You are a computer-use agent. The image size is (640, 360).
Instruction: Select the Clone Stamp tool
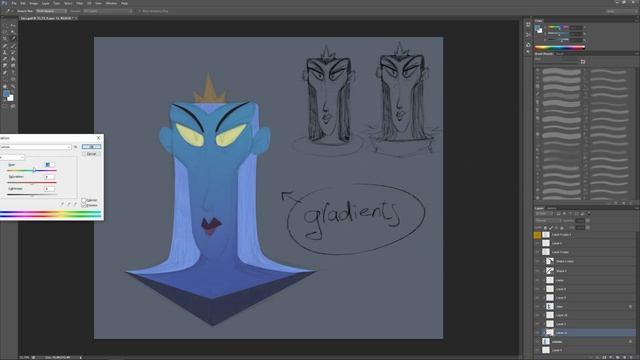4,53
